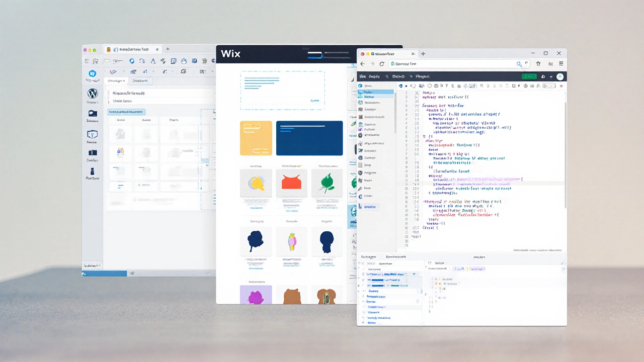
Task: Click the address bar in the code browser
Action: coord(453,64)
